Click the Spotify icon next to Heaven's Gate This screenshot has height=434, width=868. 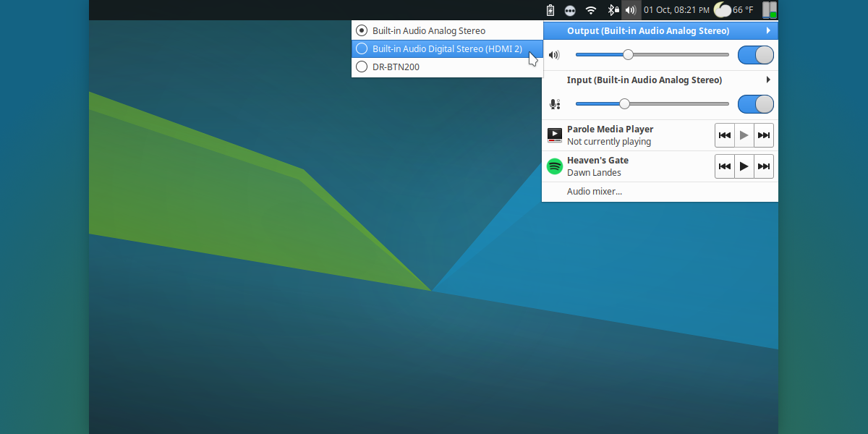click(554, 166)
